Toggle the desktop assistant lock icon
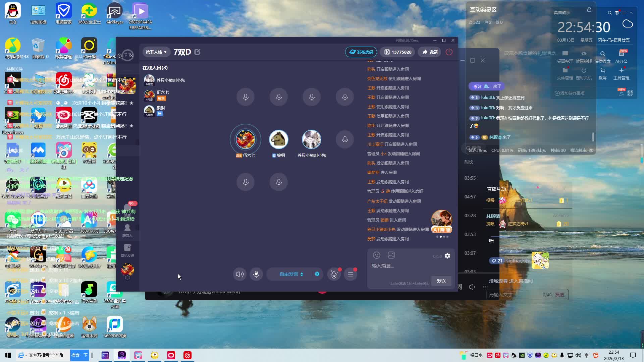 (x=589, y=10)
